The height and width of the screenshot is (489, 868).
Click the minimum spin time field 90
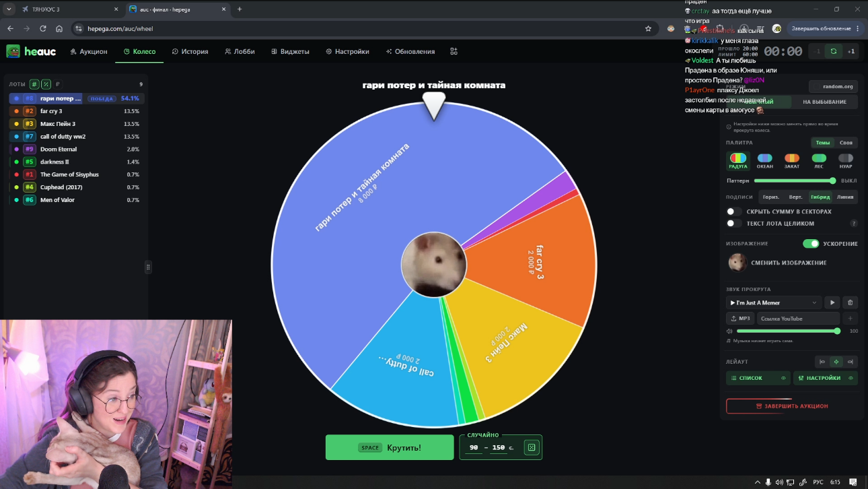[x=474, y=448]
